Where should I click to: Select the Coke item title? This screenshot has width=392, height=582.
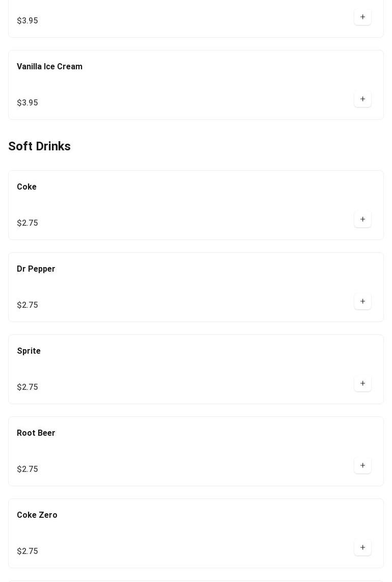click(26, 187)
